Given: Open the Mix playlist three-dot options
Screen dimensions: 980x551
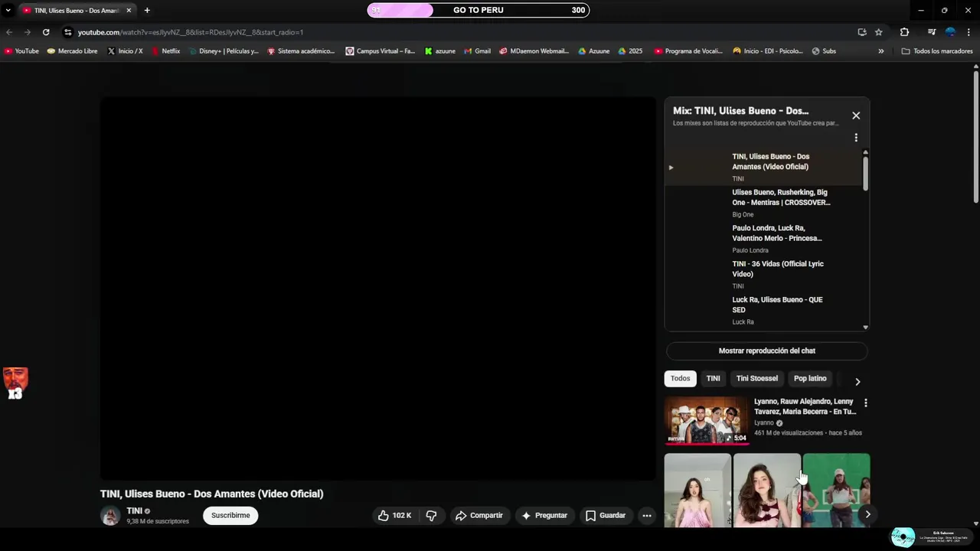Looking at the screenshot, I should [x=856, y=138].
